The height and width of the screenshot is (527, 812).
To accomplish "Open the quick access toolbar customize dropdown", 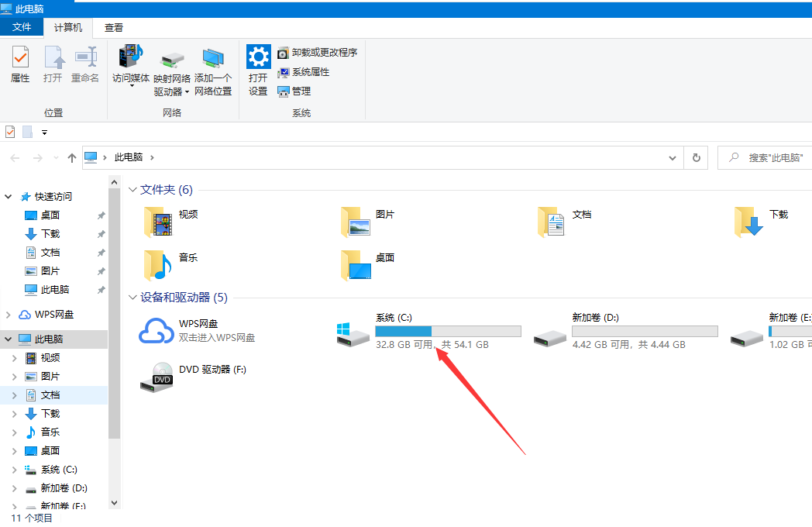I will point(44,133).
